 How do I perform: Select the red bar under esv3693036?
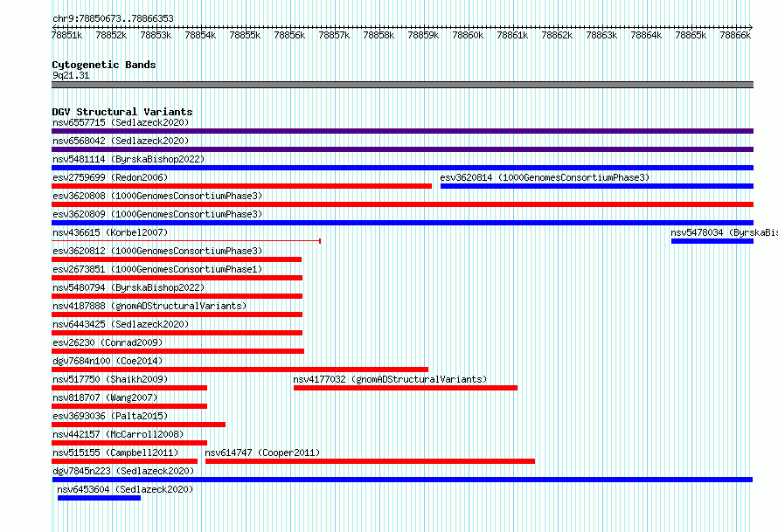pyautogui.click(x=138, y=425)
